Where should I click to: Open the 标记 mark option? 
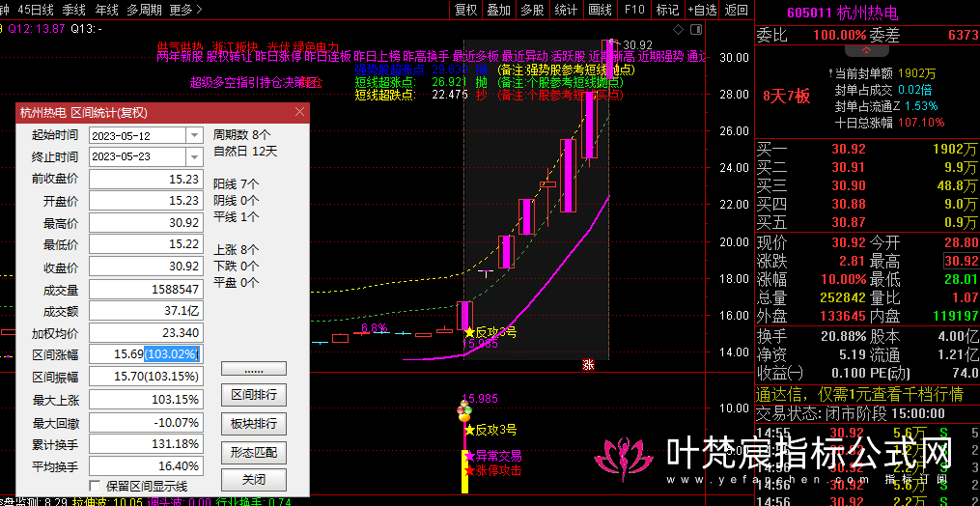pyautogui.click(x=667, y=10)
